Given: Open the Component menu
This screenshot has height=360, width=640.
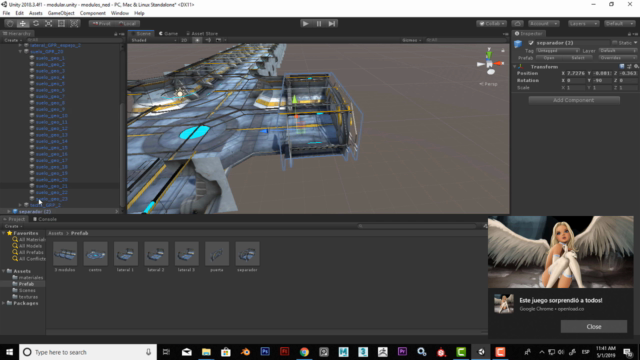Looking at the screenshot, I should (x=93, y=13).
